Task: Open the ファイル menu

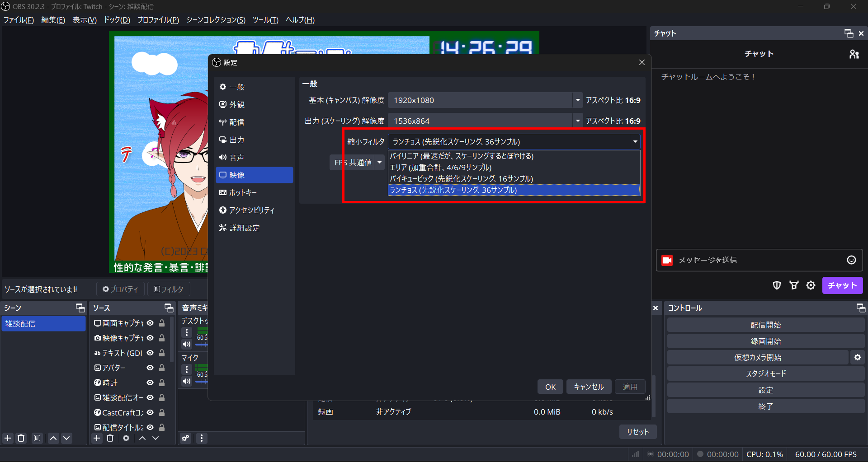Action: [x=19, y=20]
